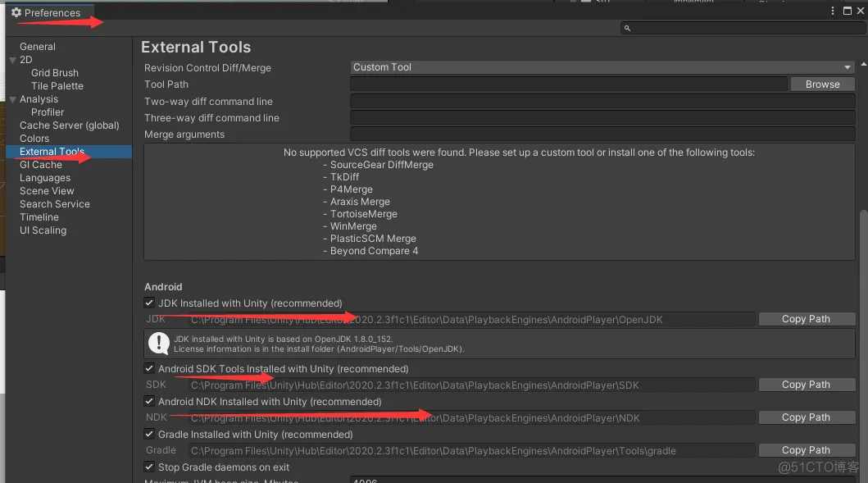Toggle Stop Gradle daemons on exit

(x=149, y=467)
